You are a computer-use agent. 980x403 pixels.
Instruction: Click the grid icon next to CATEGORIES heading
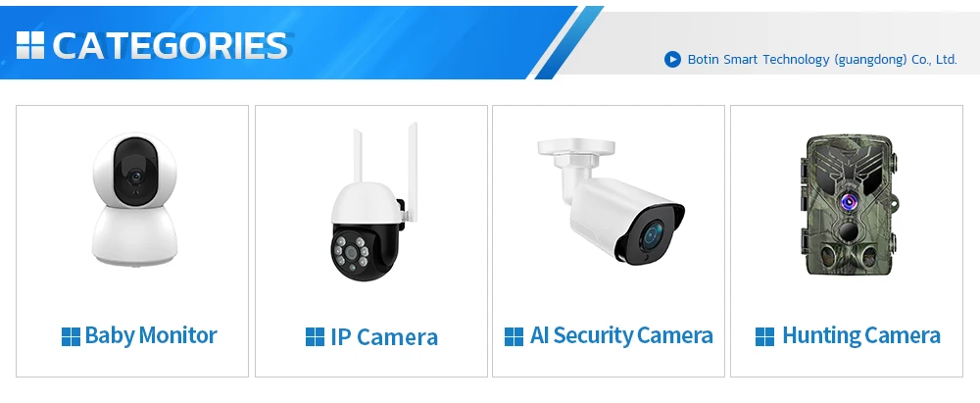click(30, 45)
